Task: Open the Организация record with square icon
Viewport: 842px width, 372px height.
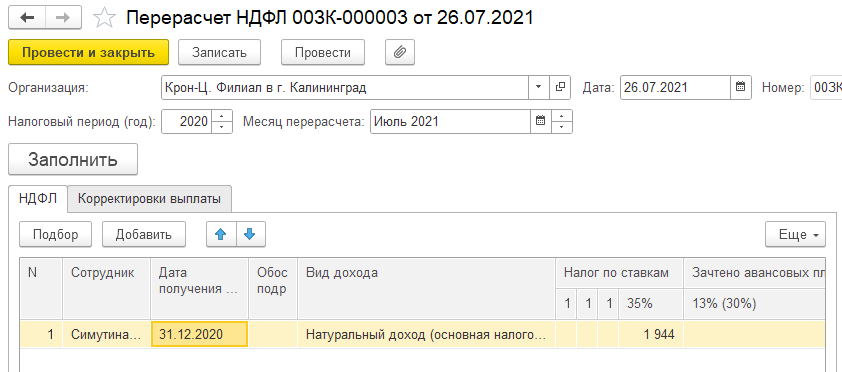Action: (560, 87)
